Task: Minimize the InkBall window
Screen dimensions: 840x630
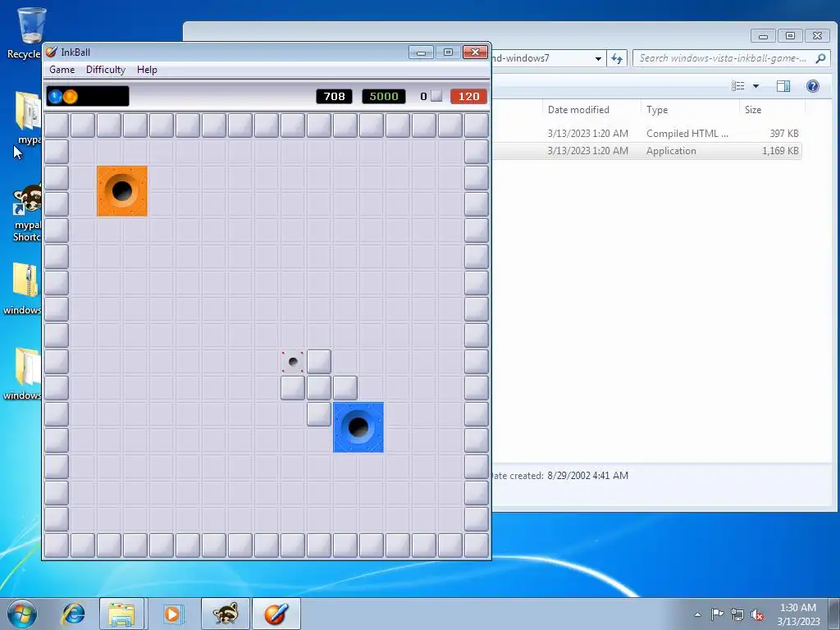Action: click(421, 52)
